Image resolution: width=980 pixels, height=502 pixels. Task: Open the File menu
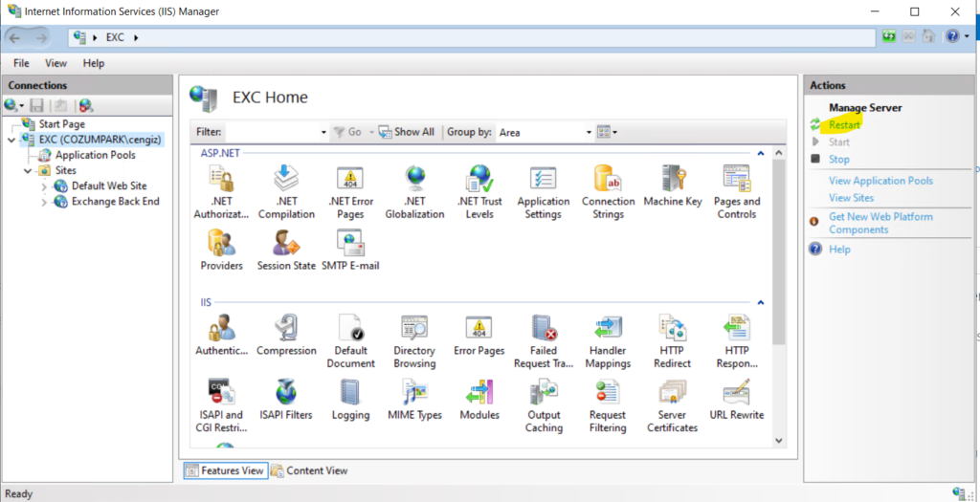[x=21, y=63]
